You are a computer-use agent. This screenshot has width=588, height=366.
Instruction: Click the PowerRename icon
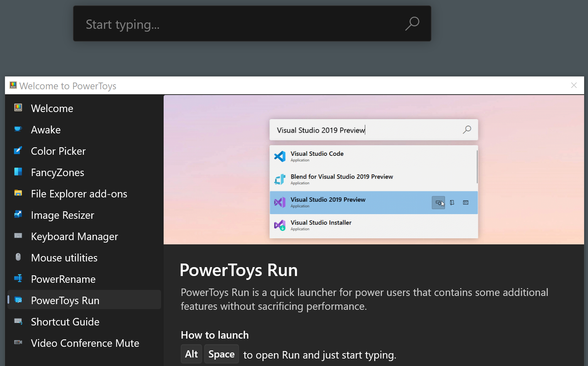tap(18, 278)
